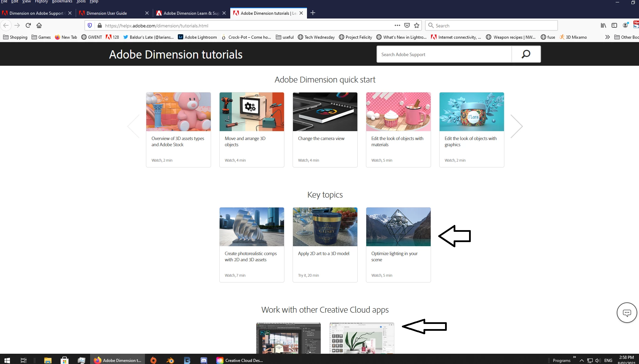Open the Games bookmarks folder
The image size is (639, 364).
point(41,37)
